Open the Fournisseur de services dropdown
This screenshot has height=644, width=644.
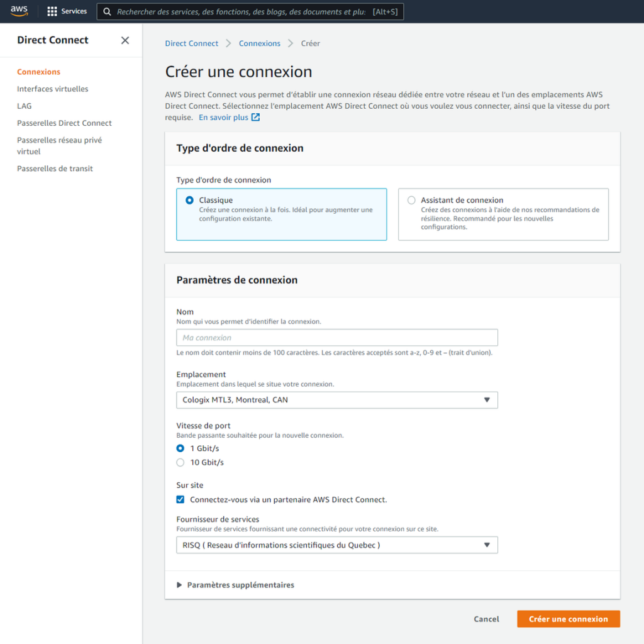click(337, 545)
